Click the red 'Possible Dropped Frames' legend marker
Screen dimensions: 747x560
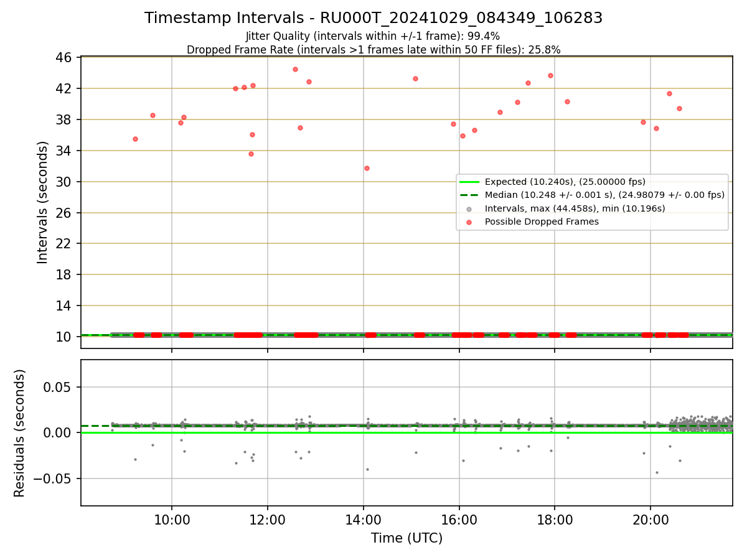(469, 222)
